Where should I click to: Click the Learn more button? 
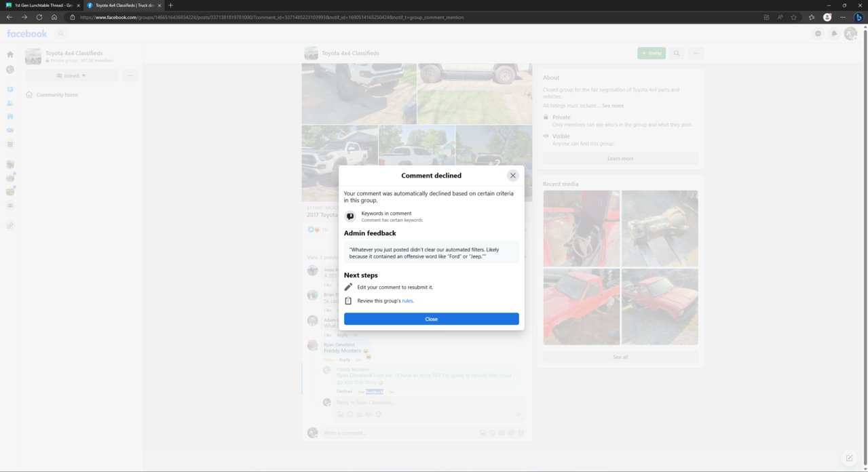click(620, 158)
